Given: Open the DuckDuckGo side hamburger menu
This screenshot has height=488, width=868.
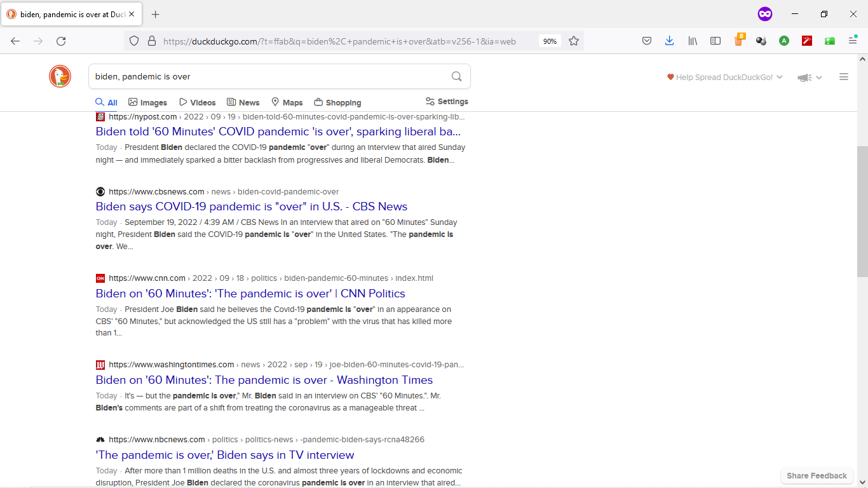Looking at the screenshot, I should (844, 77).
